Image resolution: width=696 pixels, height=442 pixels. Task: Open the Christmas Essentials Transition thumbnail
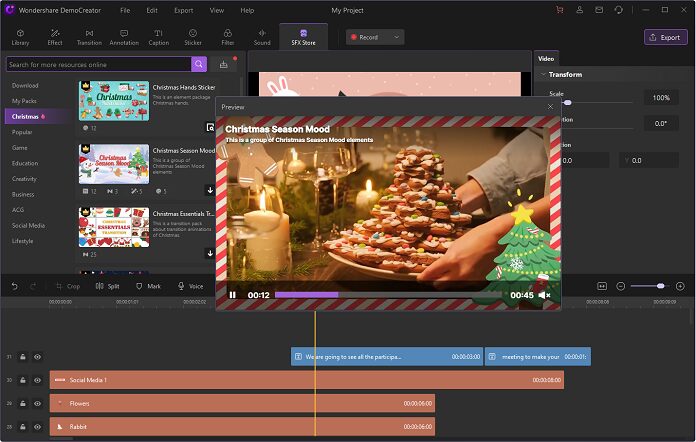pyautogui.click(x=114, y=227)
